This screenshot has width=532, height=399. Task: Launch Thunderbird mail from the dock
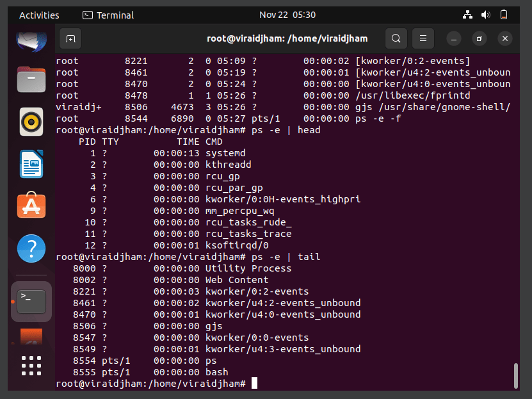pyautogui.click(x=31, y=42)
